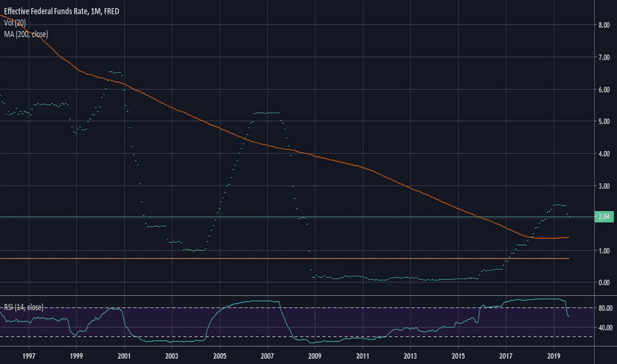617x364 pixels.
Task: Click the 5.00 price axis label
Action: (x=604, y=122)
